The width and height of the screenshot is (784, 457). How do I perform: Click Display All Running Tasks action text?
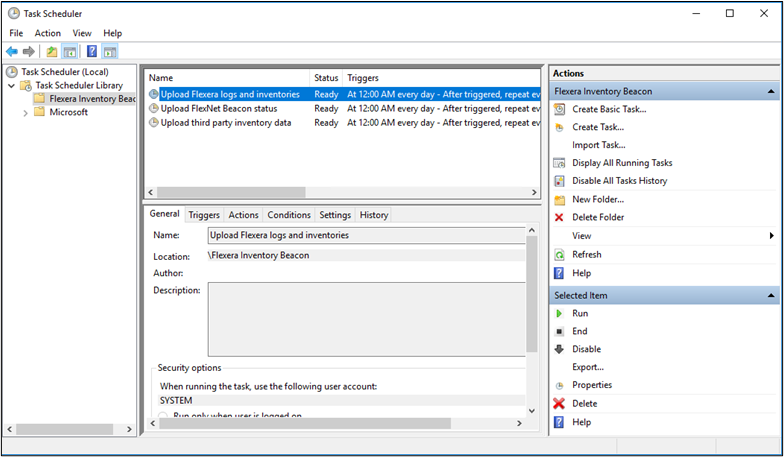[x=622, y=163]
